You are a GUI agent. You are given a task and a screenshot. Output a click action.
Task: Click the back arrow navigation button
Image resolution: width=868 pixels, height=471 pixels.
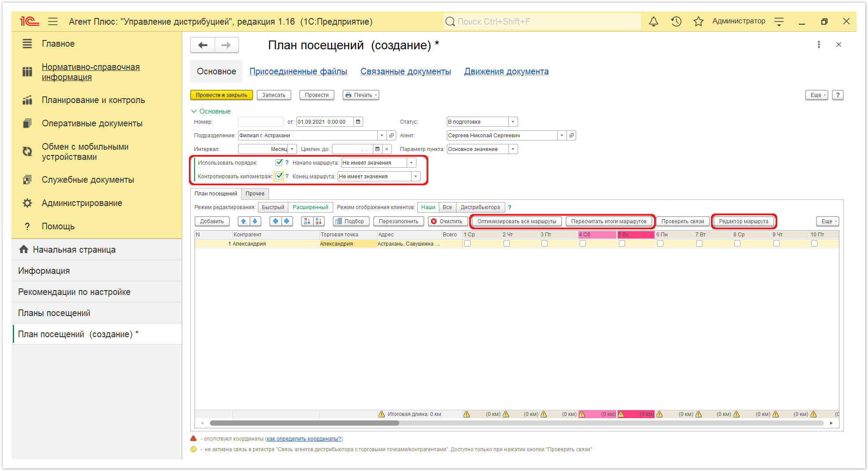(x=203, y=45)
